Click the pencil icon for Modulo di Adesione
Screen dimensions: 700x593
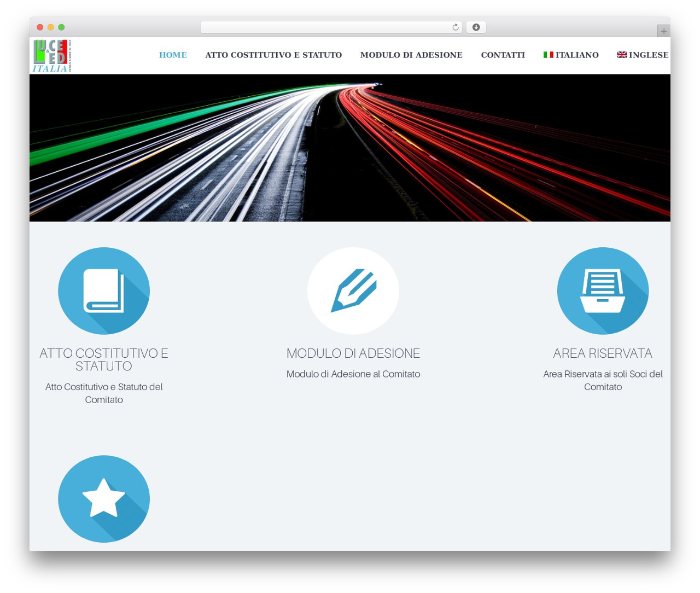tap(353, 290)
